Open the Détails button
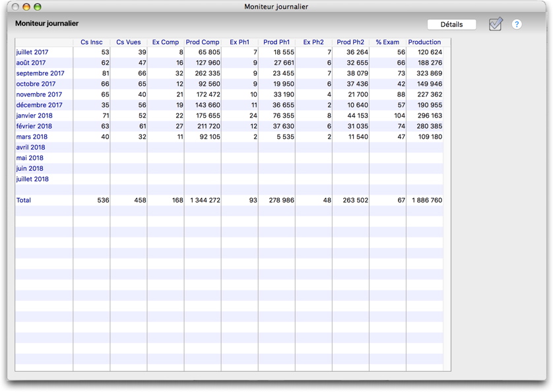Image resolution: width=553 pixels, height=392 pixels. pos(451,24)
